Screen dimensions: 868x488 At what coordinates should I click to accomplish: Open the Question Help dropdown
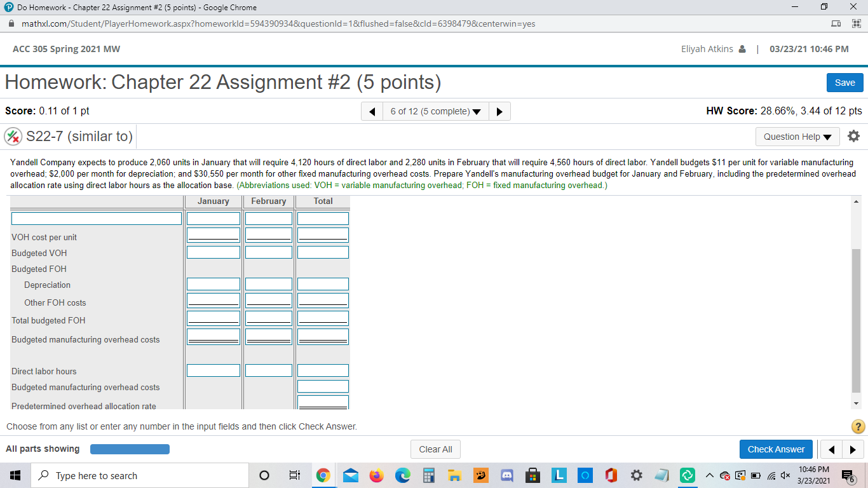coord(797,136)
